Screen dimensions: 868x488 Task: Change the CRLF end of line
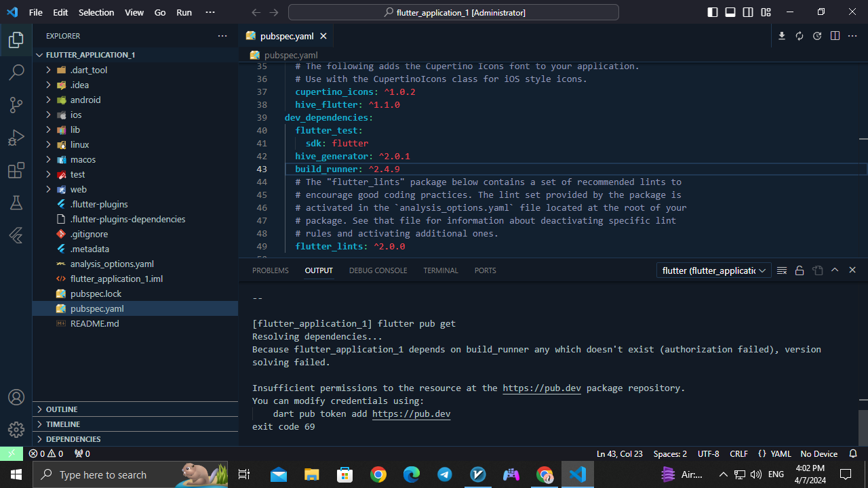click(x=739, y=453)
